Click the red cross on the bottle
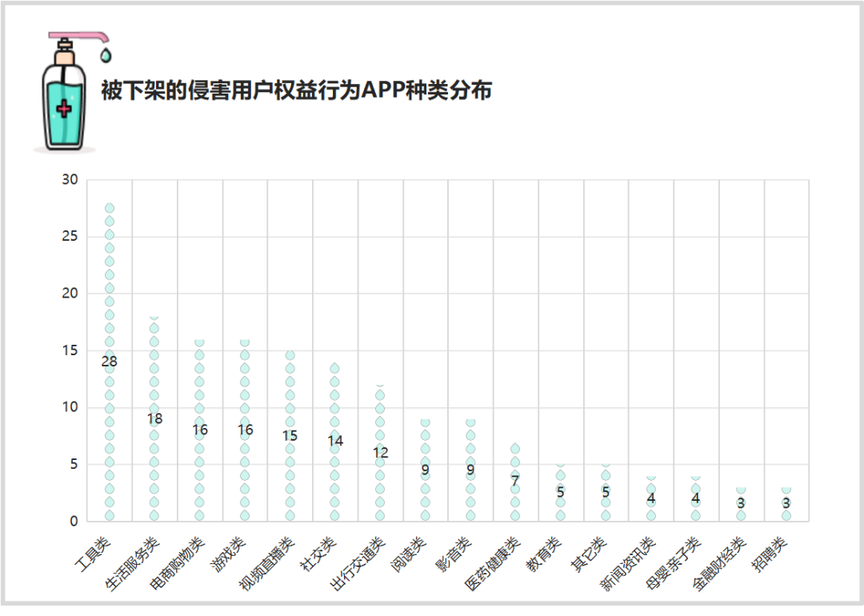Screen dimensions: 864x616 (x=64, y=110)
